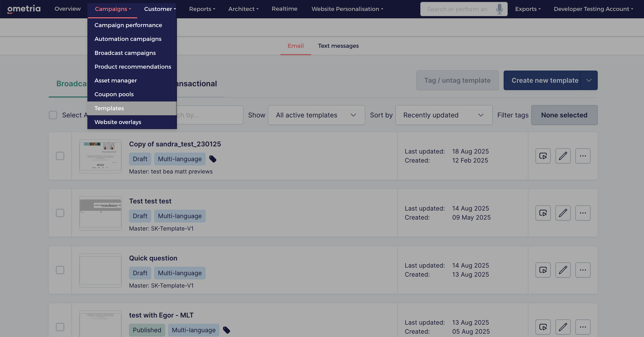The image size is (644, 337).
Task: Go to the Overview page
Action: click(67, 9)
